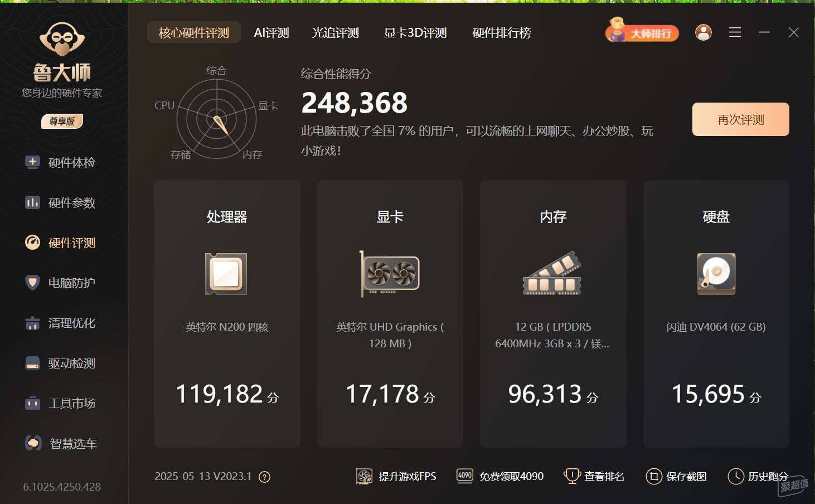Click the 2025-05-13 V2023.1 version text

(x=203, y=477)
